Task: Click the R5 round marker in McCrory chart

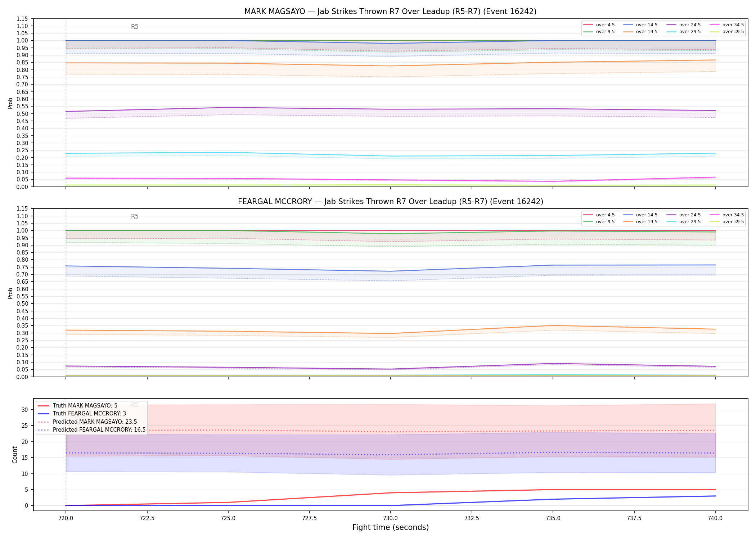Action: click(135, 216)
